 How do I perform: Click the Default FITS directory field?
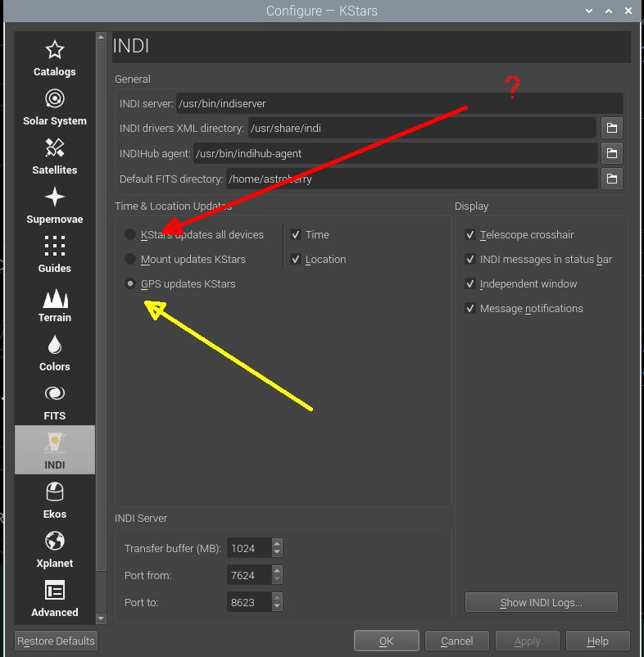coord(412,179)
